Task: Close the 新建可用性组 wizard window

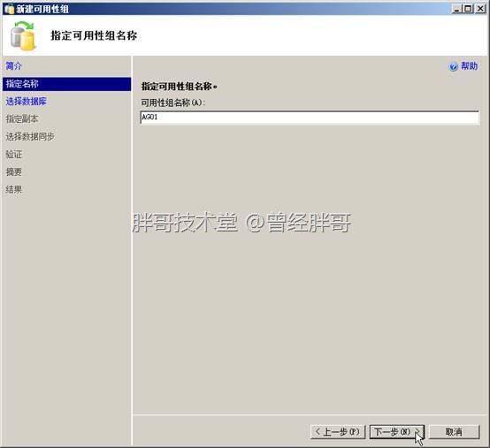Action: (x=480, y=9)
